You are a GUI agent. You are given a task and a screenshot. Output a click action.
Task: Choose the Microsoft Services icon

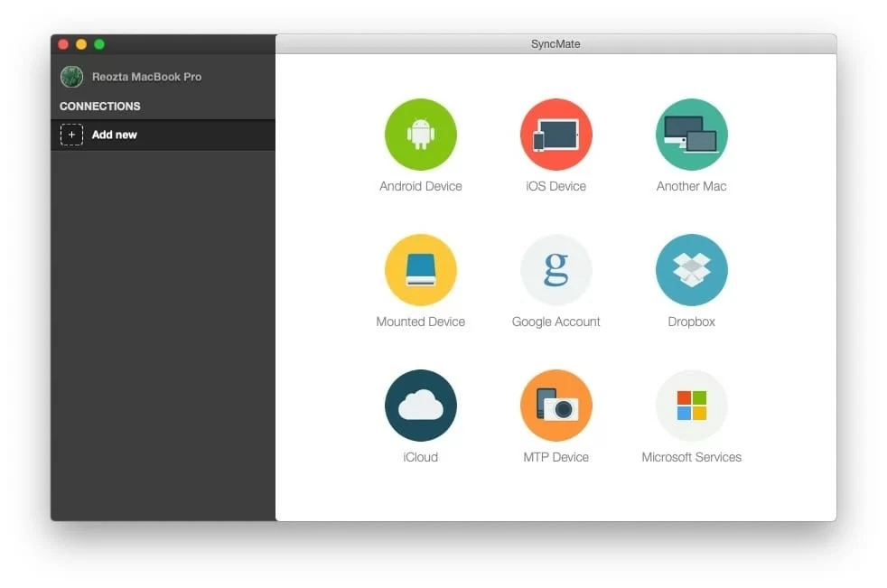coord(691,406)
